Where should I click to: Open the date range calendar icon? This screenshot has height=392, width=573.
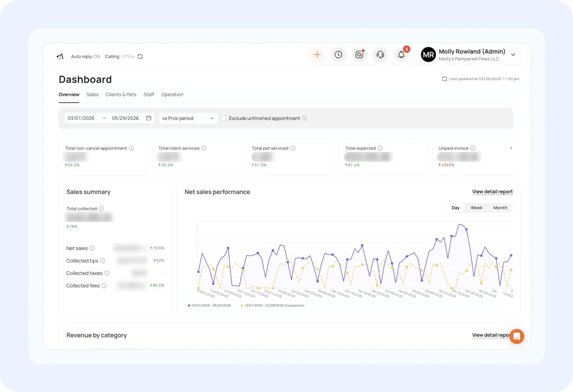click(149, 118)
